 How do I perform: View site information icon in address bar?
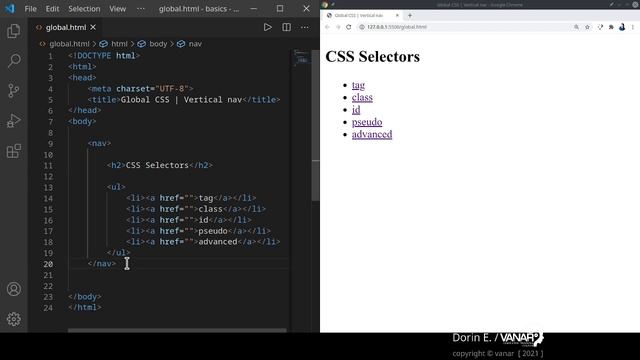[362, 27]
